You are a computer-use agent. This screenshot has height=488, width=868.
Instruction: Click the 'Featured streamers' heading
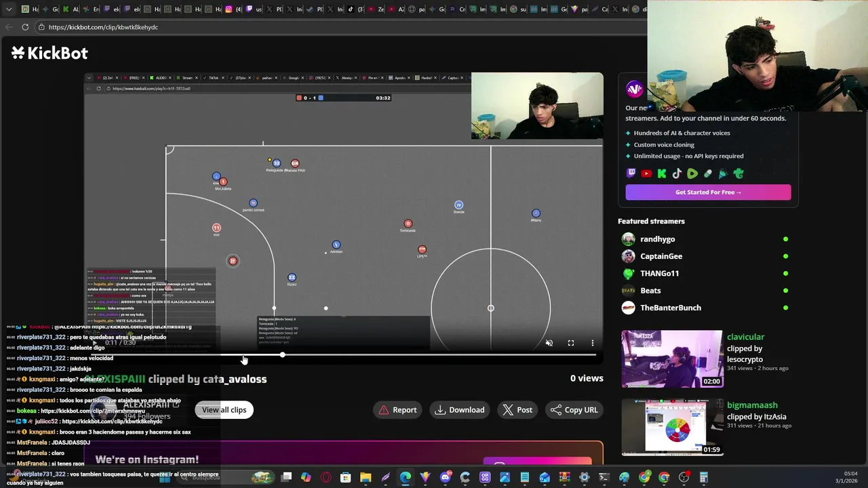pyautogui.click(x=651, y=221)
